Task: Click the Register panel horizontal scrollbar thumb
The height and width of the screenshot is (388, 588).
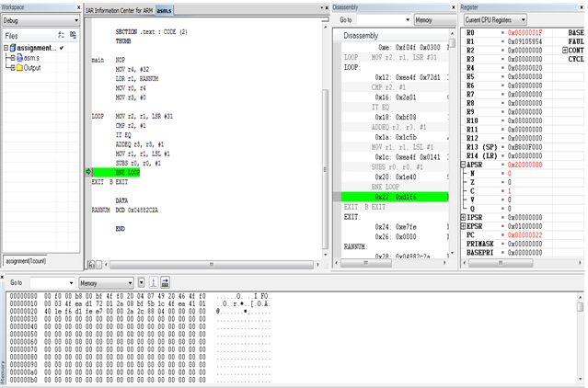Action: (x=501, y=263)
